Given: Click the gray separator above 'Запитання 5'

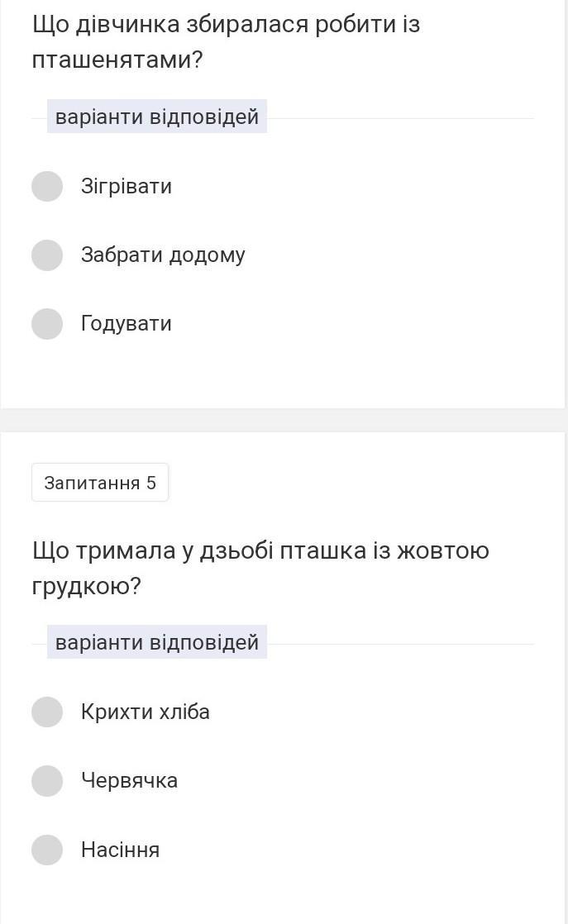Looking at the screenshot, I should click(284, 420).
